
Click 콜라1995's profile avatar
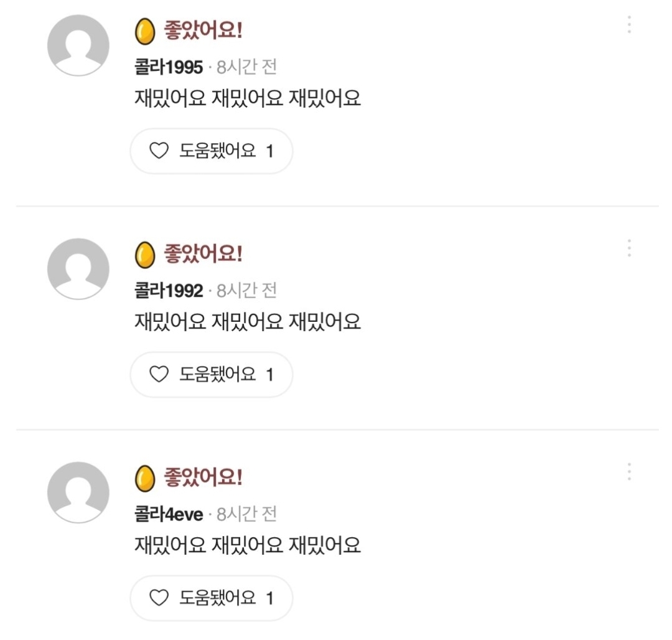tap(78, 45)
